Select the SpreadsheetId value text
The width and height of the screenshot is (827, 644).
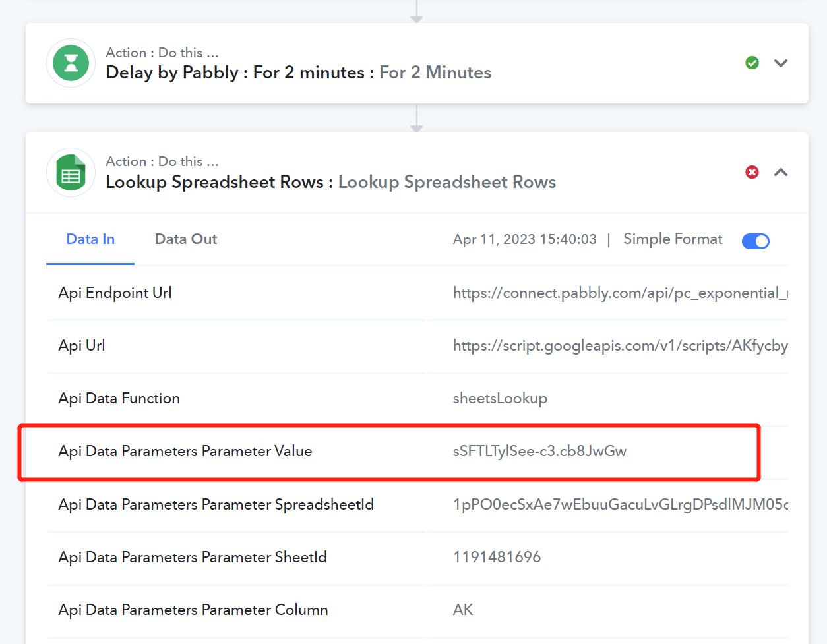tap(620, 504)
